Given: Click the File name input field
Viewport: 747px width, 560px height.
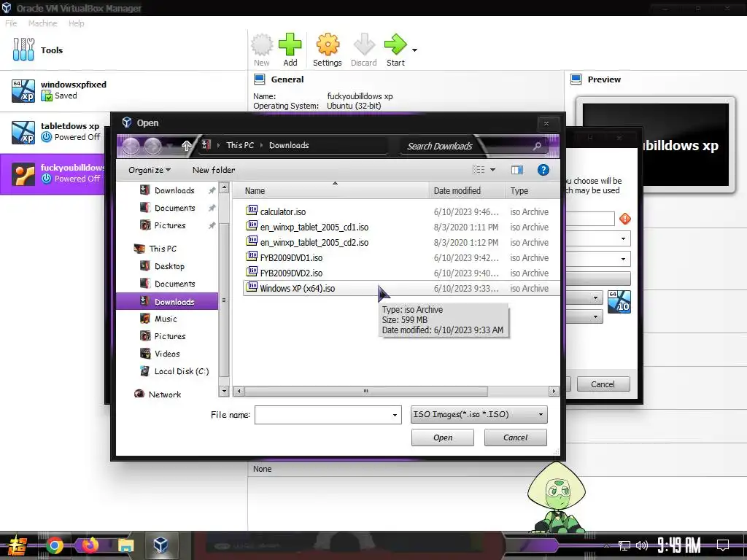Looking at the screenshot, I should click(322, 415).
